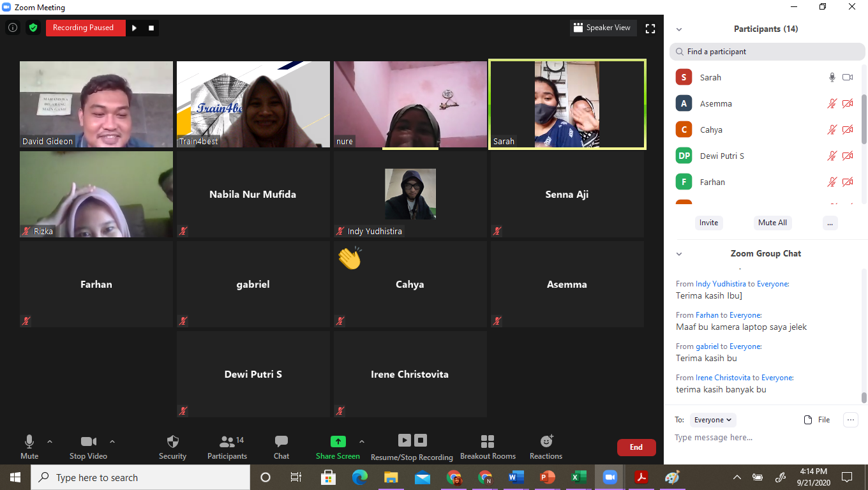Click the meeting information icon
Image resolution: width=868 pixels, height=490 pixels.
tap(13, 28)
